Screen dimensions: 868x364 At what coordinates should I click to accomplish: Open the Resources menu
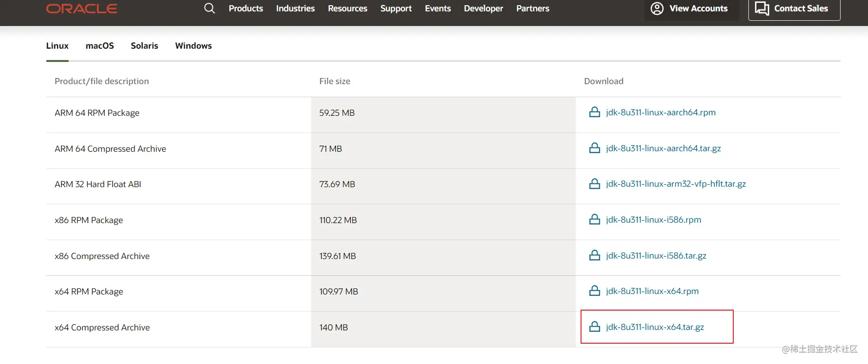[x=347, y=9]
